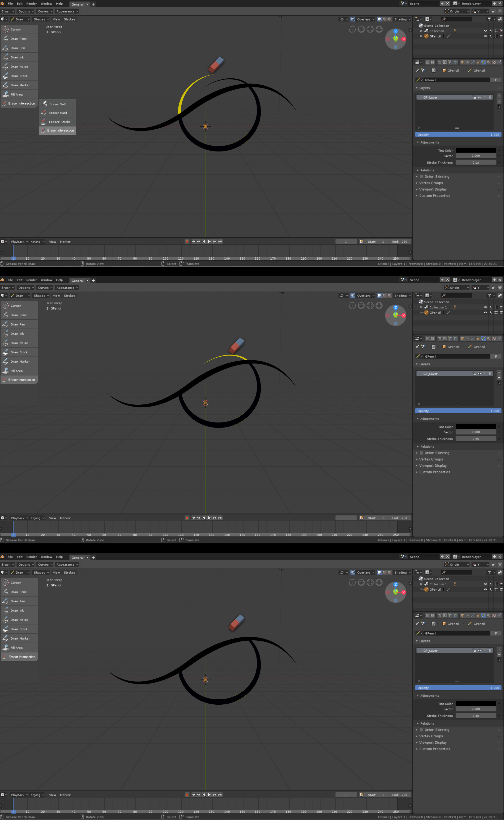Switch to General workspace tab in top window
The width and height of the screenshot is (504, 820).
(x=77, y=4)
